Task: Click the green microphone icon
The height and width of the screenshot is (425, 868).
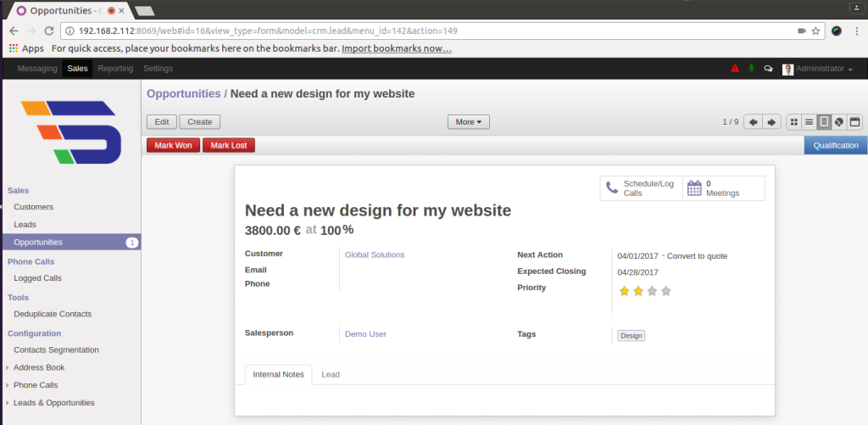Action: coord(751,69)
